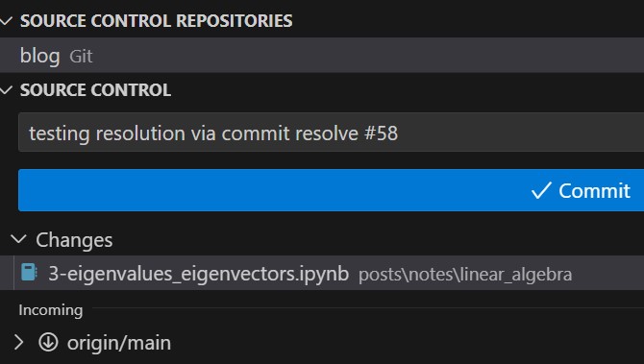Click the SOURCE CONTROL header title
Screen dimensions: 644x364
95,90
